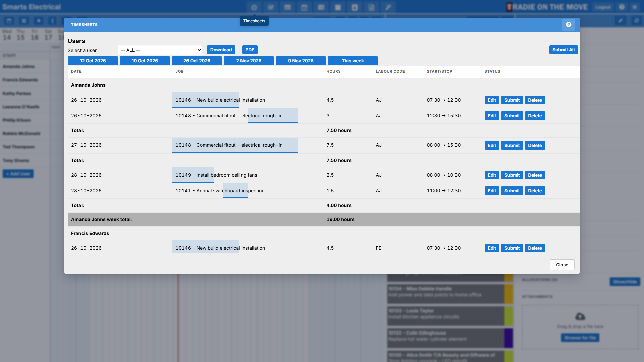Select the wrench tools icon in top toolbar

[388, 7]
